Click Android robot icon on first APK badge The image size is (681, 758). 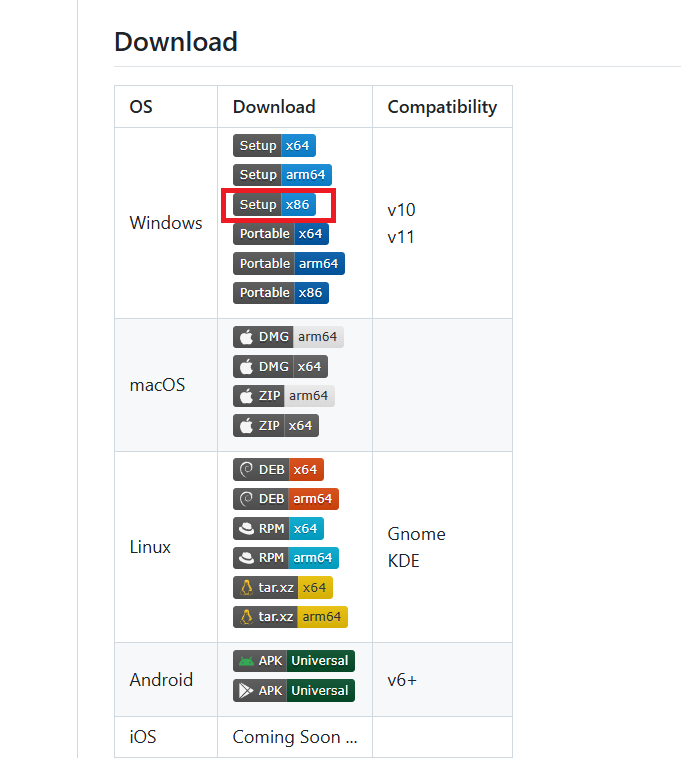[246, 661]
